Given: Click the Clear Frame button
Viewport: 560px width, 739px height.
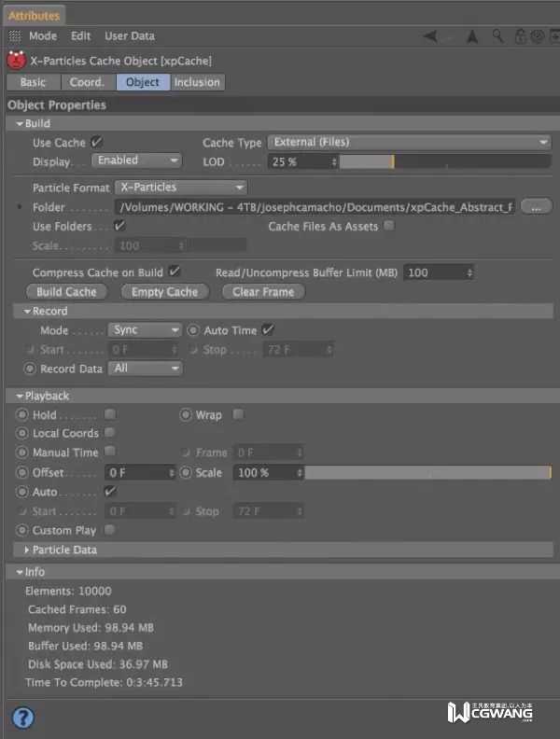Looking at the screenshot, I should coord(263,292).
